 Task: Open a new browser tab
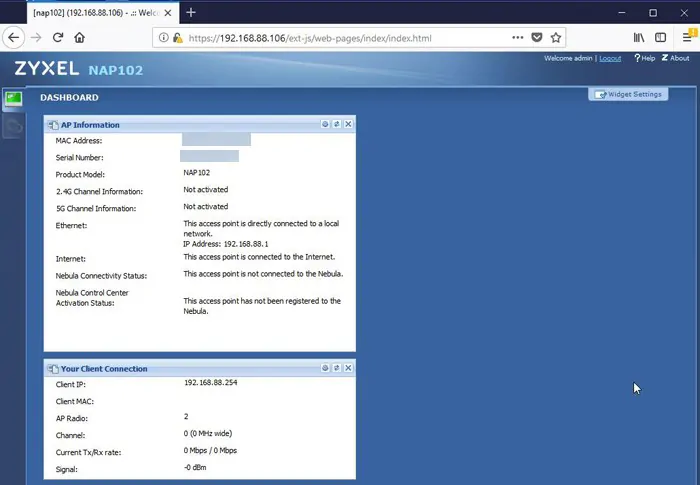point(190,12)
